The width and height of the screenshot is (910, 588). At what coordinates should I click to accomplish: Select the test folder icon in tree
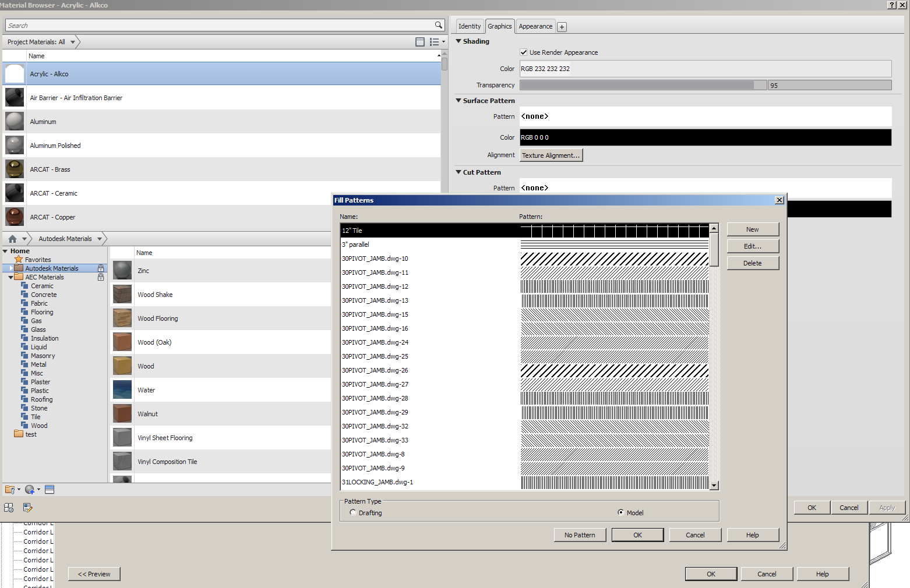pyautogui.click(x=19, y=434)
